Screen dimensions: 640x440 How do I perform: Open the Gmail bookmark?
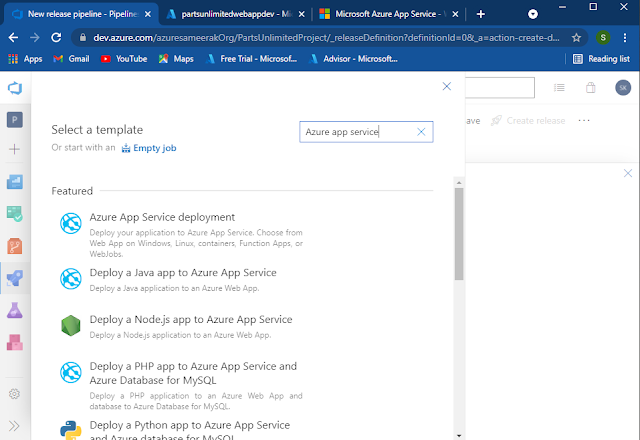(x=71, y=59)
